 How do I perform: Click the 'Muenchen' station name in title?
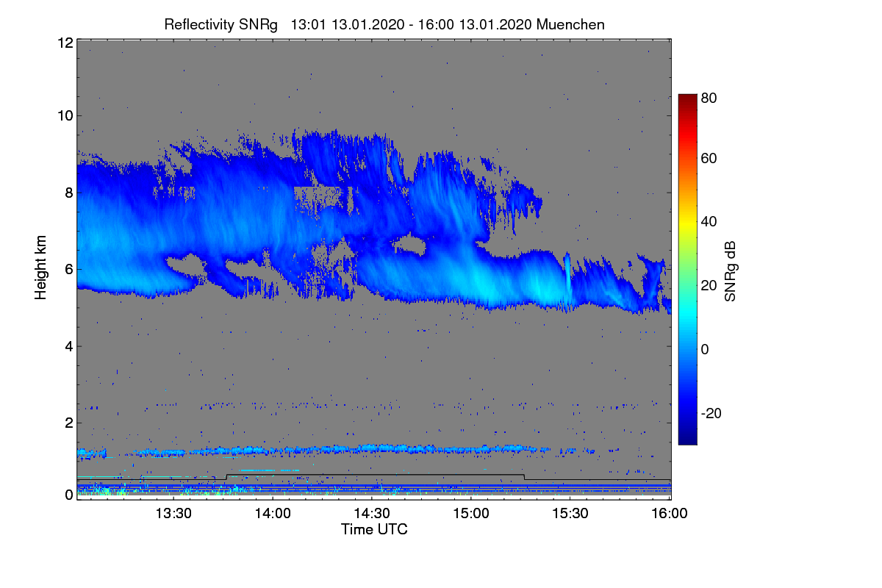pos(571,24)
